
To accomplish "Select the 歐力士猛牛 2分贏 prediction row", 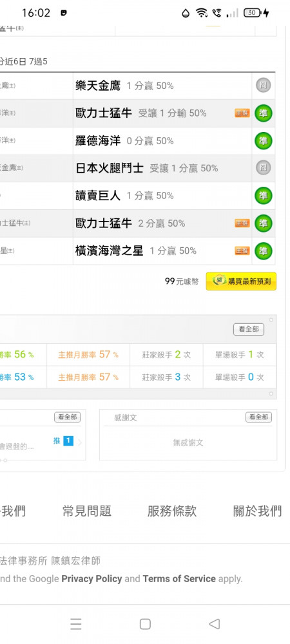I will (x=138, y=223).
